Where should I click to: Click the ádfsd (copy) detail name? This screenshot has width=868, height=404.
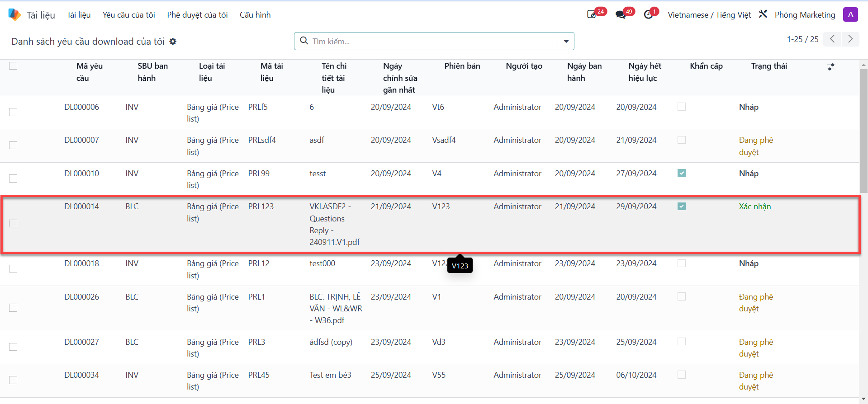coord(331,342)
